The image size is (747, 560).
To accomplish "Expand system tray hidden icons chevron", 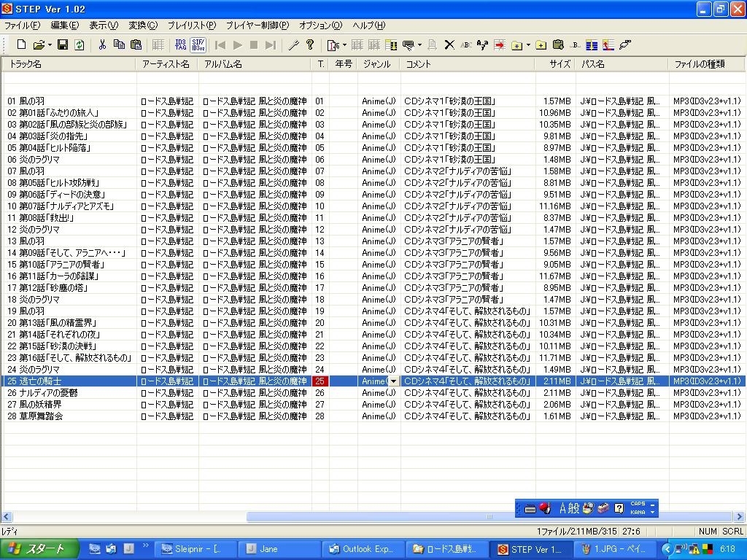I will (667, 549).
